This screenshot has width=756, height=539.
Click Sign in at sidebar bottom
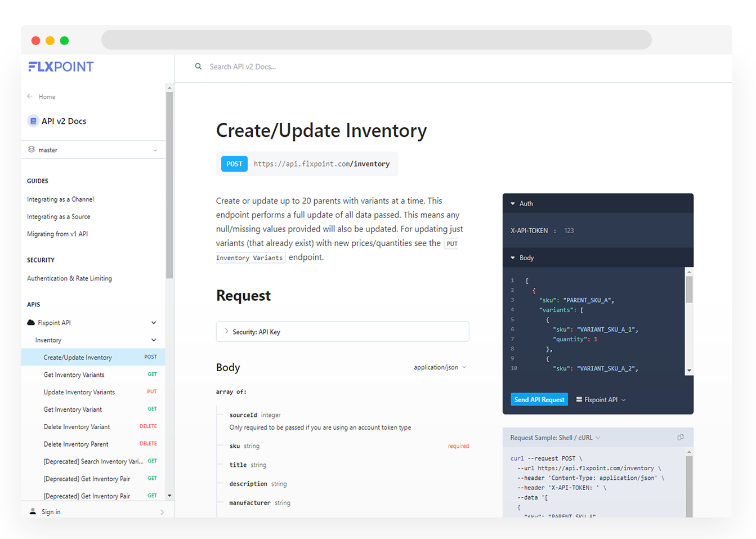tap(51, 512)
